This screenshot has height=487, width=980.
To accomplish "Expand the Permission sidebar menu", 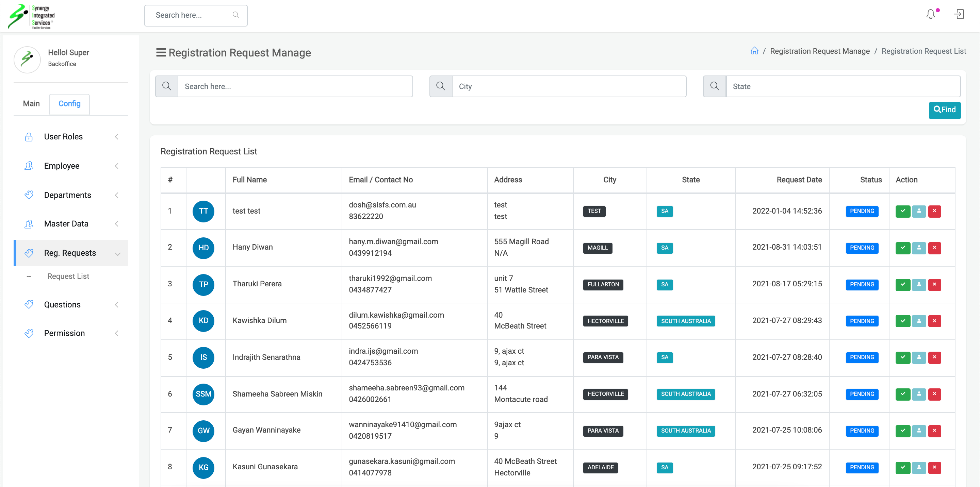I will 71,333.
